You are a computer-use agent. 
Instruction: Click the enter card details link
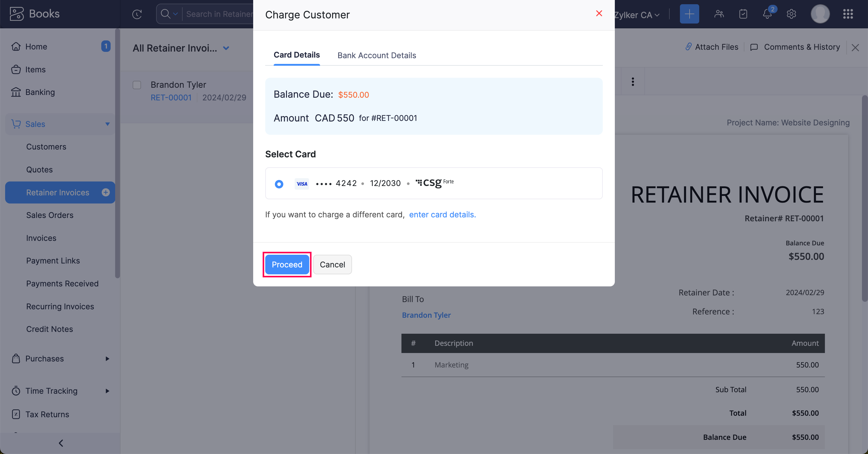click(442, 215)
